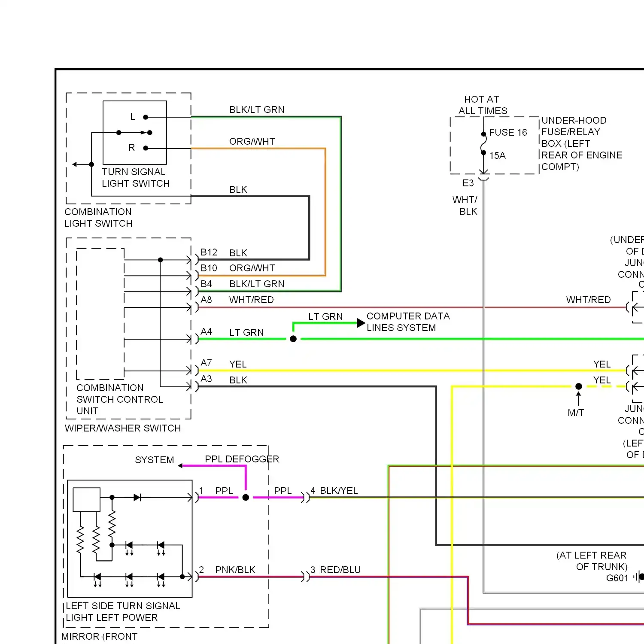This screenshot has width=644, height=644.
Task: Click the BLK/YEL wire label at terminal 4
Action: pos(339,490)
